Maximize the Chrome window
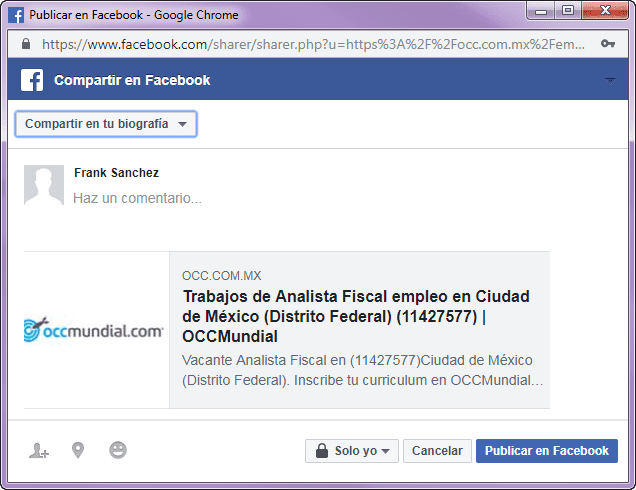 (x=568, y=11)
